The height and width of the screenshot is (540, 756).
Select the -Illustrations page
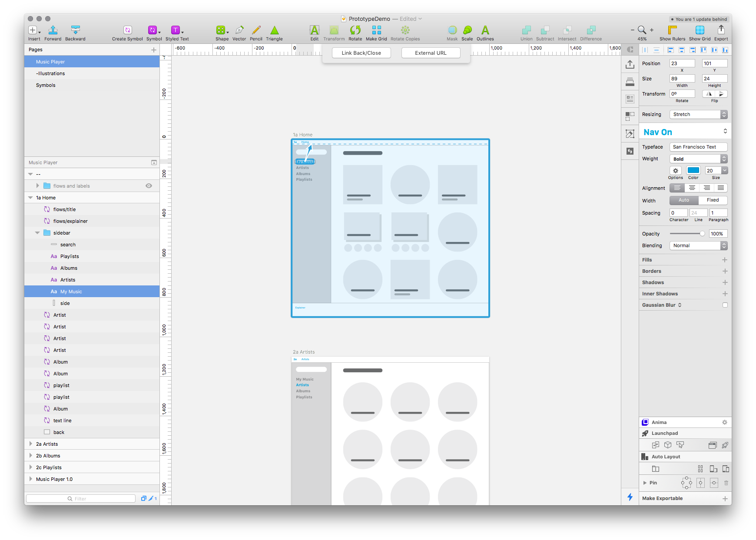coord(51,73)
